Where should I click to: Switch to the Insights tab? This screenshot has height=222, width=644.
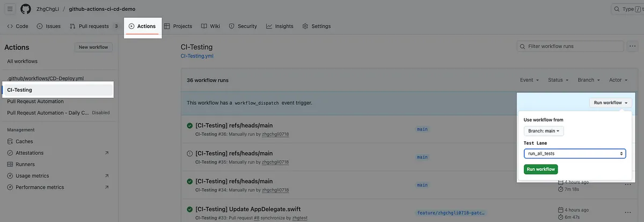tap(280, 26)
